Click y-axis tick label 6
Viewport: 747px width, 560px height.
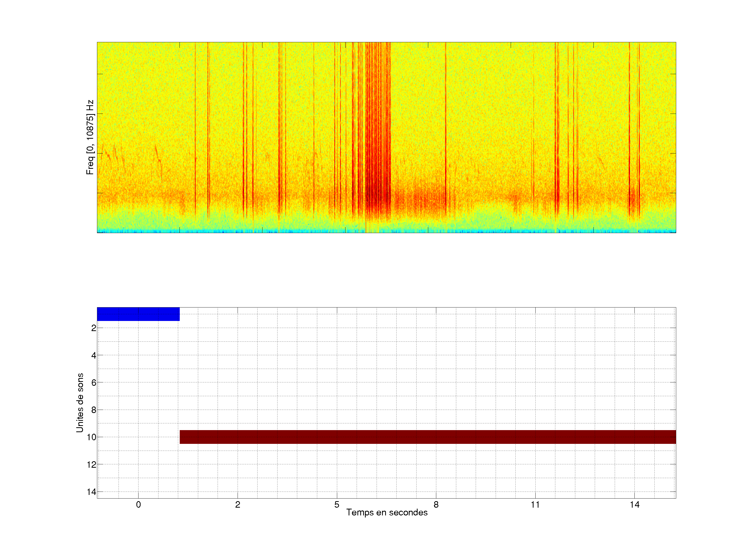(x=94, y=382)
